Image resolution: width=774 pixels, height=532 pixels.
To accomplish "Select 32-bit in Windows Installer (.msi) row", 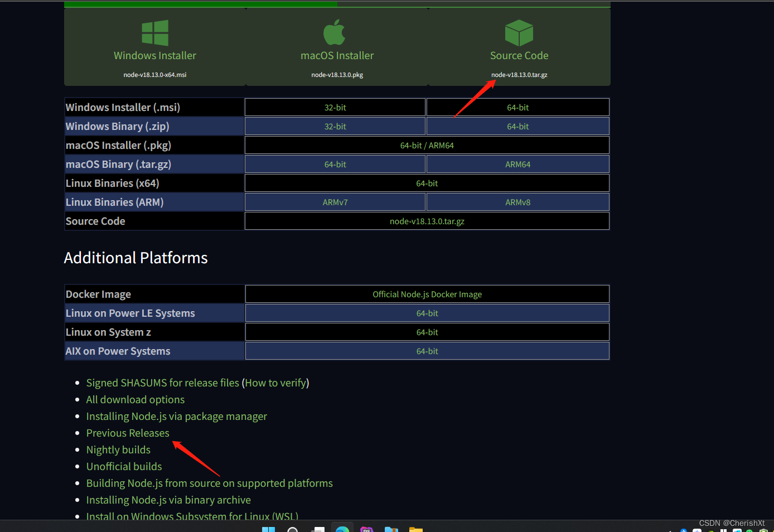I will click(x=335, y=107).
